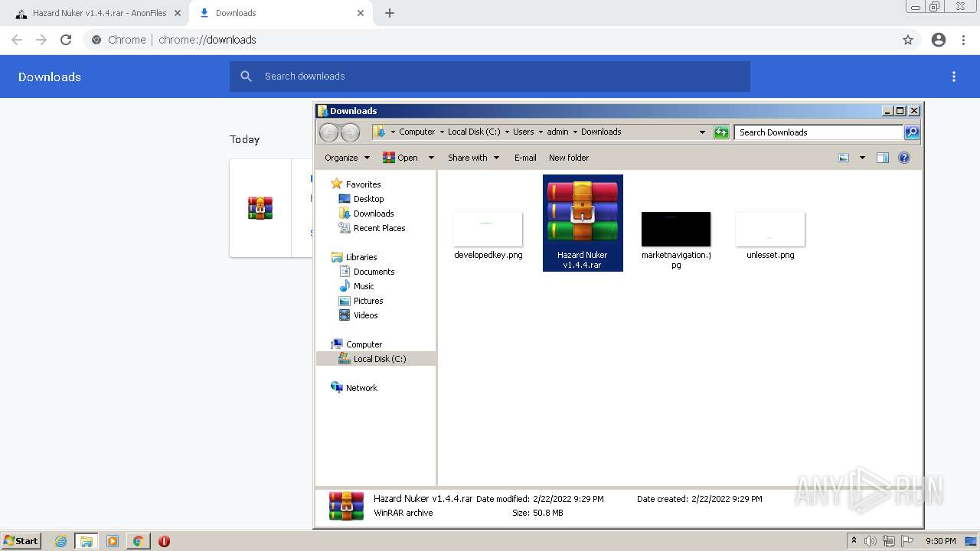The image size is (980, 551).
Task: Open Desktop in the navigation pane
Action: pyautogui.click(x=368, y=199)
